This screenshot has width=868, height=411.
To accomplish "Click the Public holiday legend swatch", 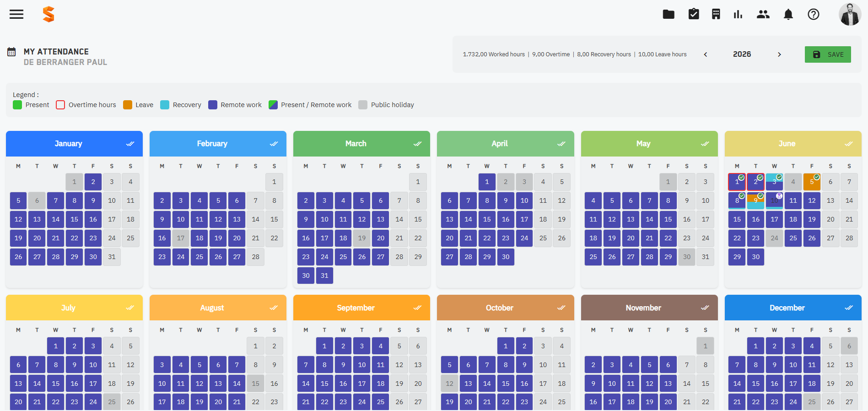I will click(363, 105).
